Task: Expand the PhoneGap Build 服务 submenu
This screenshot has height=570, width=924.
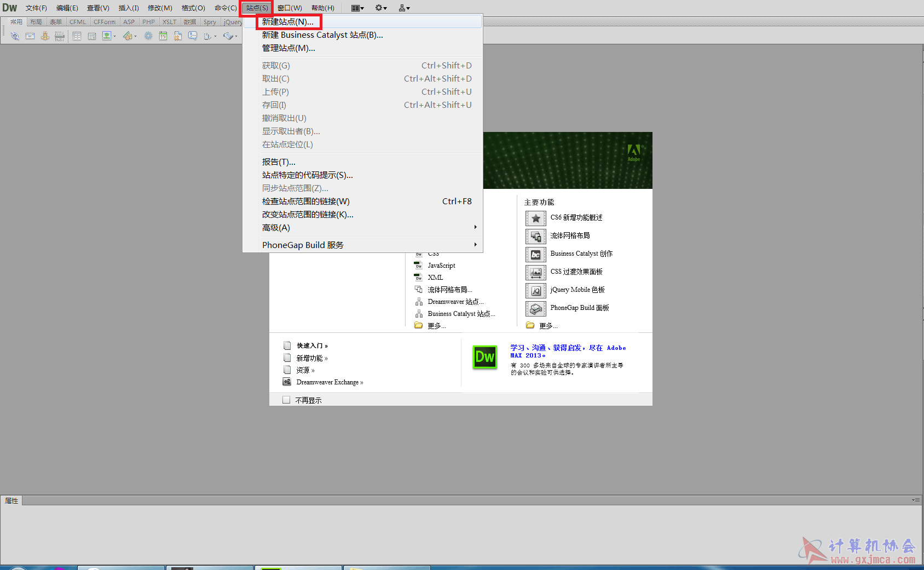Action: pyautogui.click(x=362, y=245)
